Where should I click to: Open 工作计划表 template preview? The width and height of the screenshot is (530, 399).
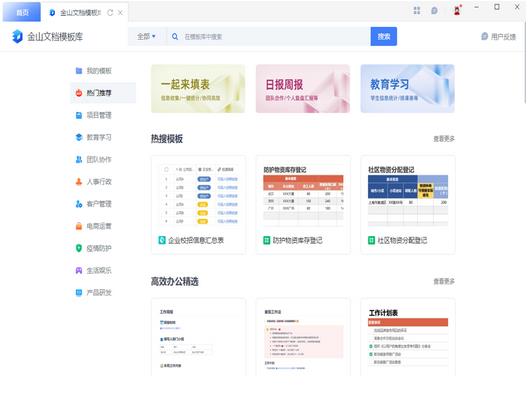click(x=408, y=337)
